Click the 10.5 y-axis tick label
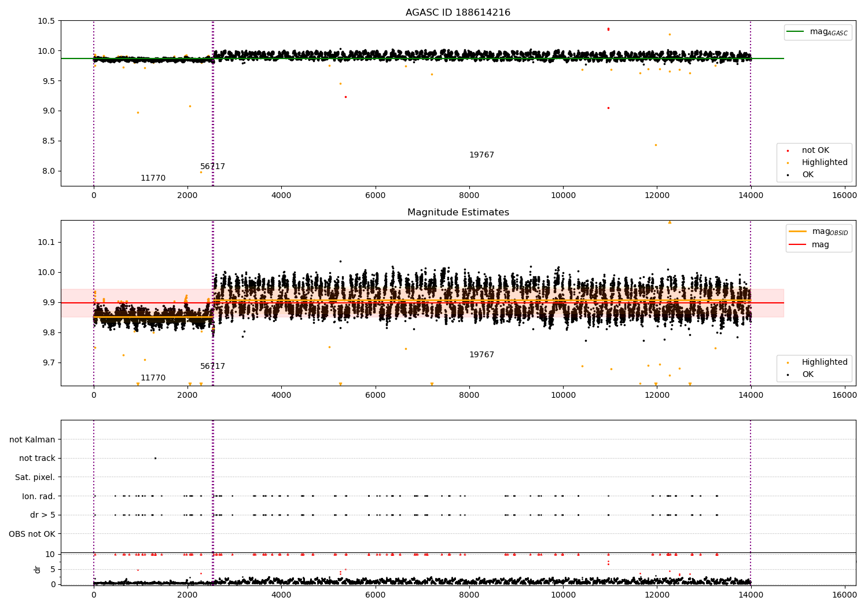Image resolution: width=868 pixels, height=608 pixels. pyautogui.click(x=46, y=21)
